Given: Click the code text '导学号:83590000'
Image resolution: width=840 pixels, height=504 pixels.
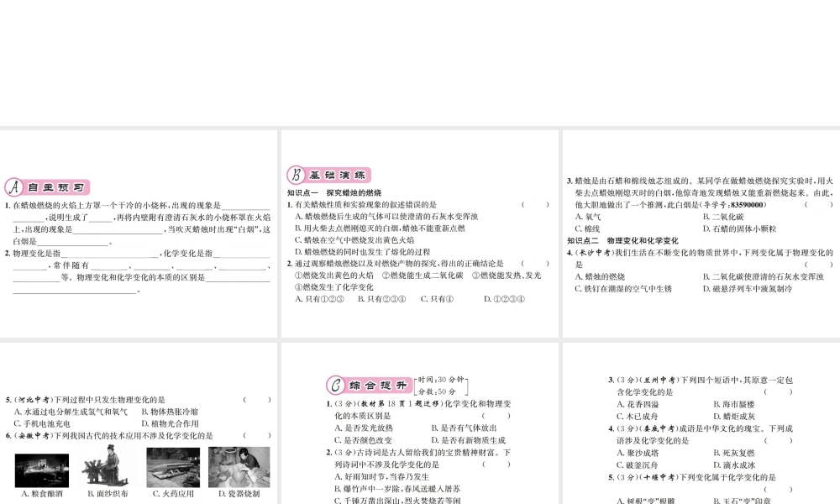Looking at the screenshot, I should (732, 205).
